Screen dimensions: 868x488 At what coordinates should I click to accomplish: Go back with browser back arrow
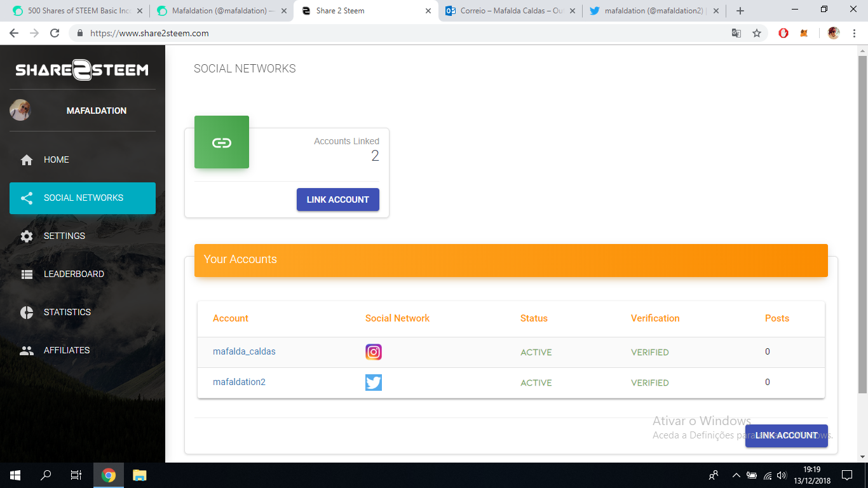click(14, 33)
